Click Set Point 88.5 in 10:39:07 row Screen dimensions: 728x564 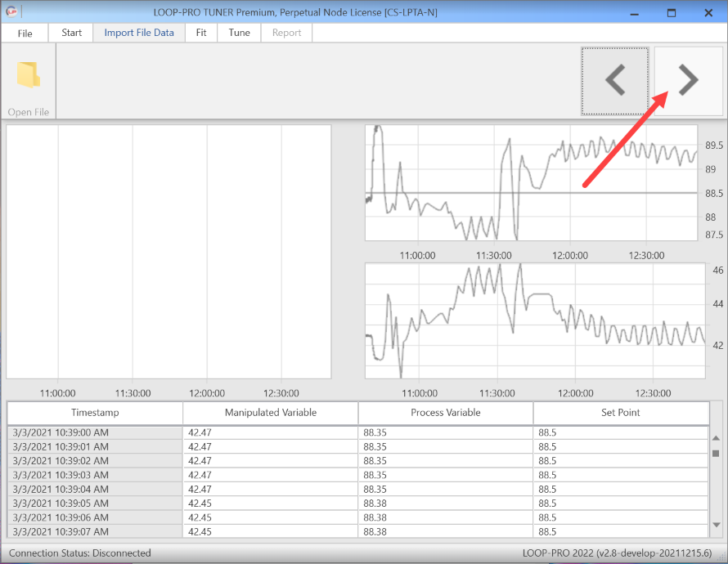[621, 531]
